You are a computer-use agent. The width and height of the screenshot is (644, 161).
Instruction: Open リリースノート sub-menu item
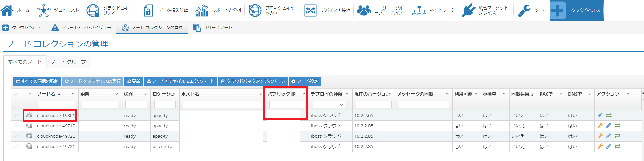[x=213, y=28]
